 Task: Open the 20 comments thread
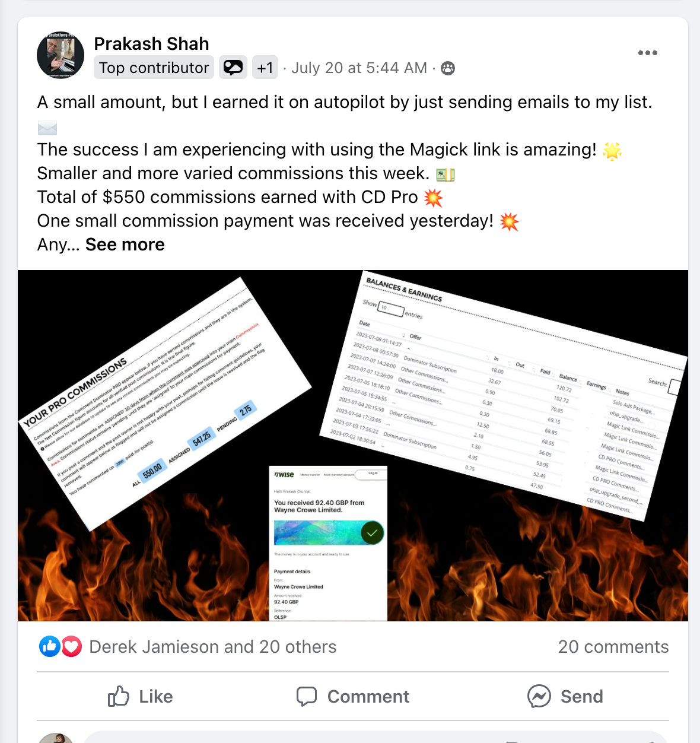[613, 647]
